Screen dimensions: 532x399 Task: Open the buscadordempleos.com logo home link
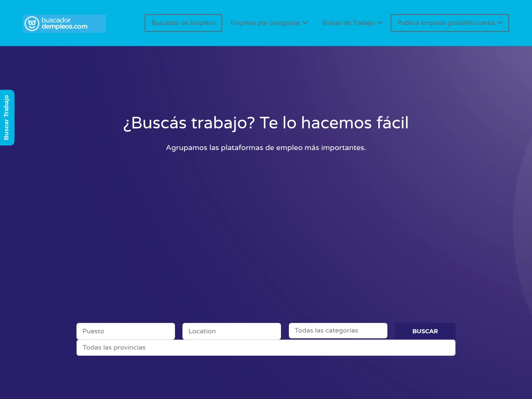(x=64, y=24)
